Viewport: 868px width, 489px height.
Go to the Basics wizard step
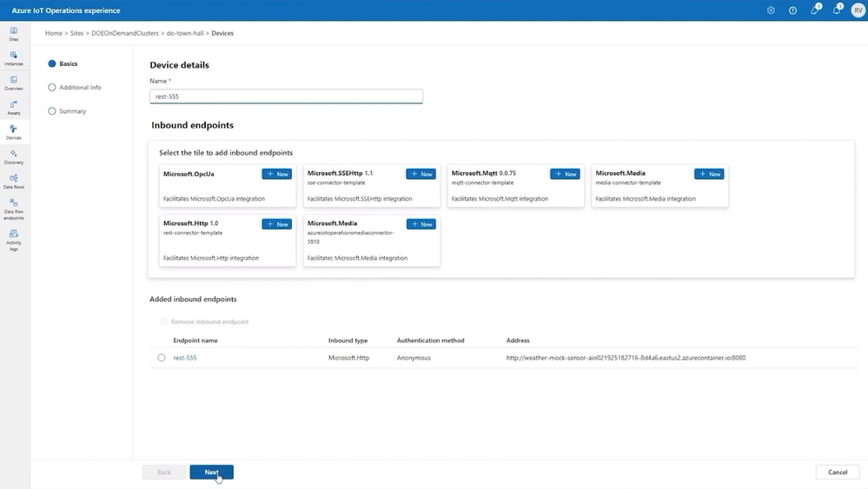click(x=63, y=63)
